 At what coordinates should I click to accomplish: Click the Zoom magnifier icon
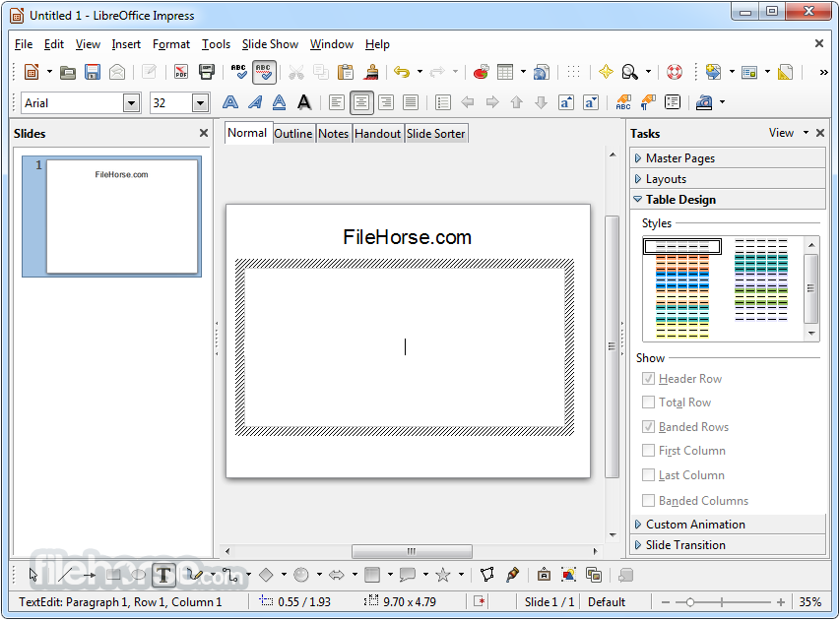(630, 72)
